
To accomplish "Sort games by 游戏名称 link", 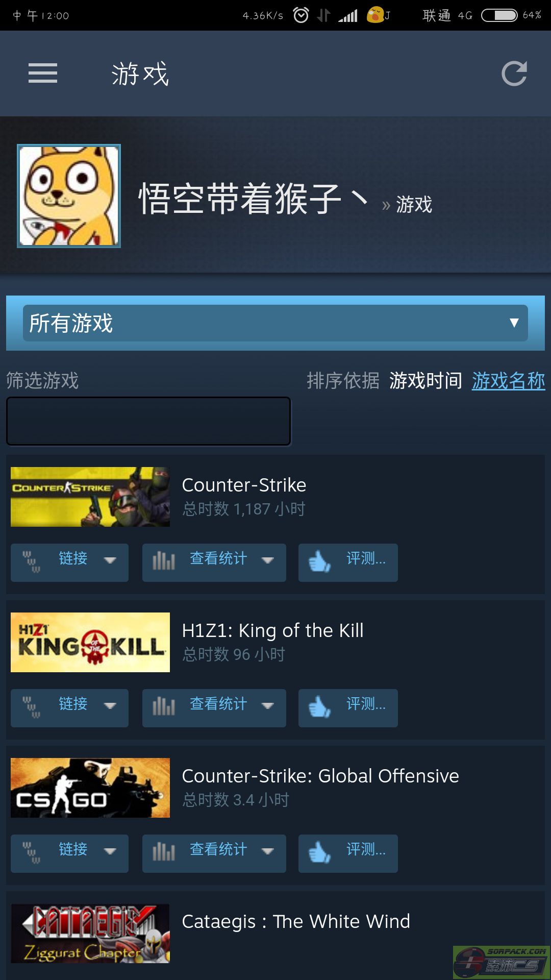I will click(508, 381).
